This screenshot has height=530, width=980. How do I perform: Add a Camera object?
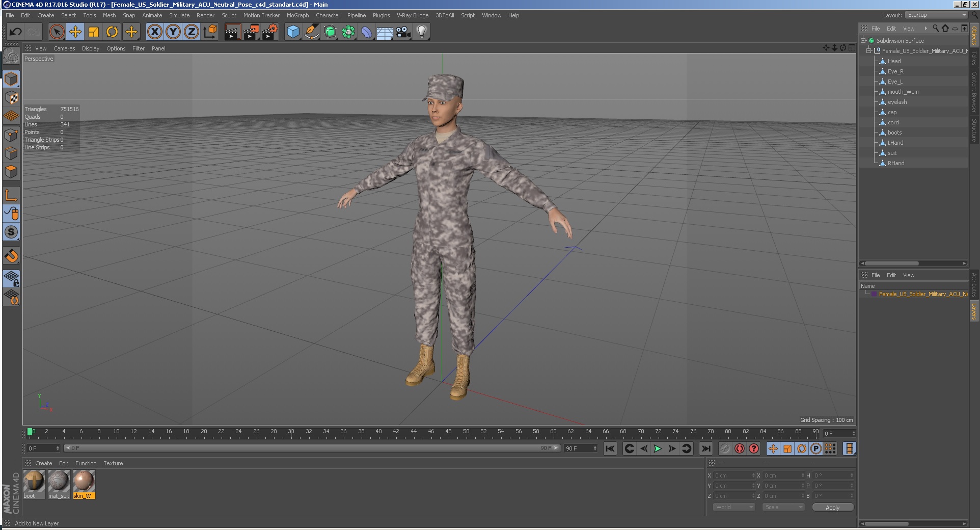pyautogui.click(x=403, y=32)
